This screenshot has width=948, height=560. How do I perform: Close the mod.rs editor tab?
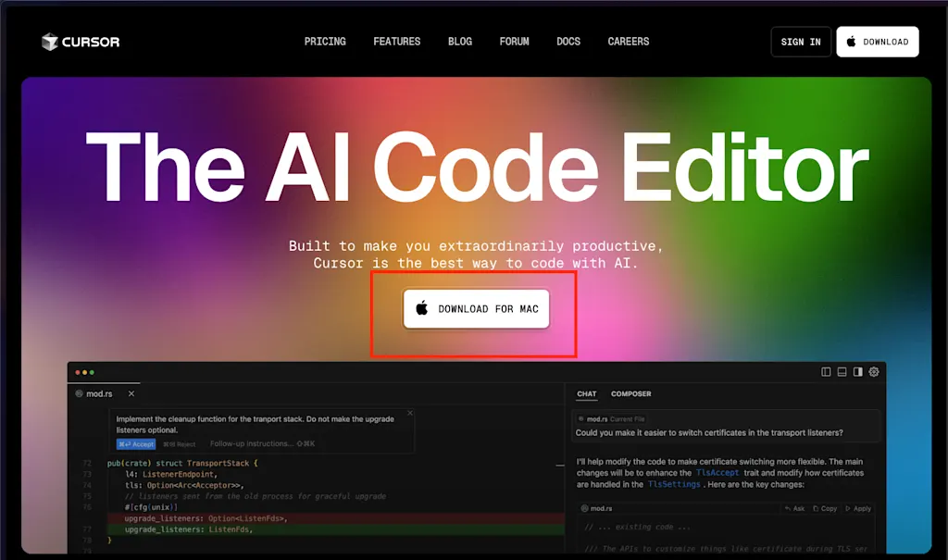(x=131, y=393)
